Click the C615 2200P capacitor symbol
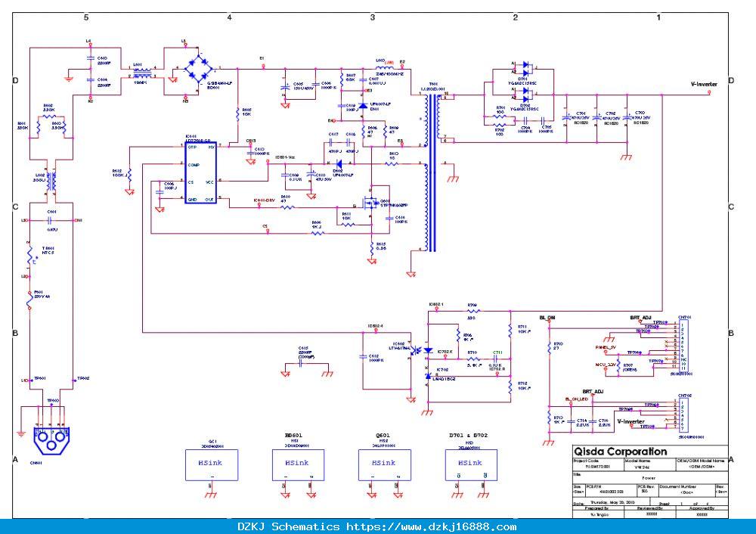This screenshot has width=756, height=534. 302,363
